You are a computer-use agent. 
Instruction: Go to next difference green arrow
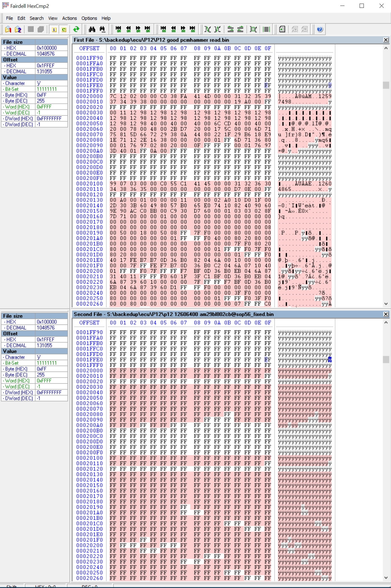pos(138,29)
